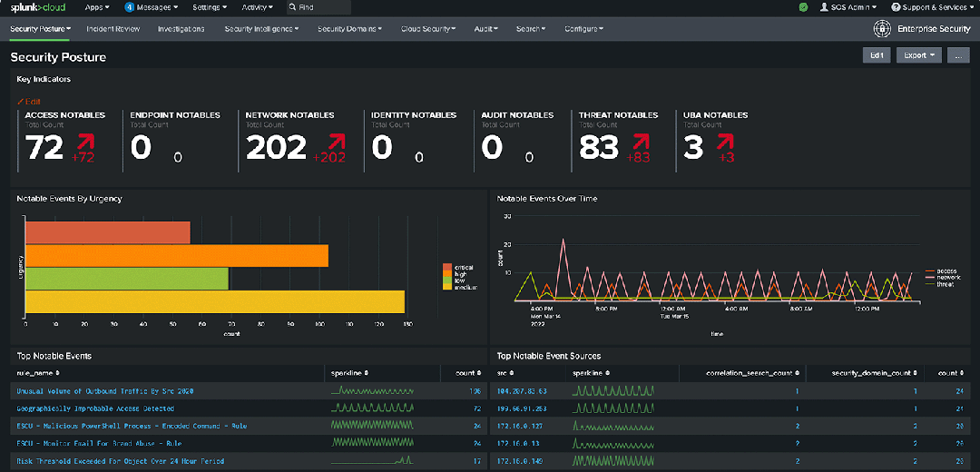Click the pencil Edit icon in Key Indicators

coord(20,102)
